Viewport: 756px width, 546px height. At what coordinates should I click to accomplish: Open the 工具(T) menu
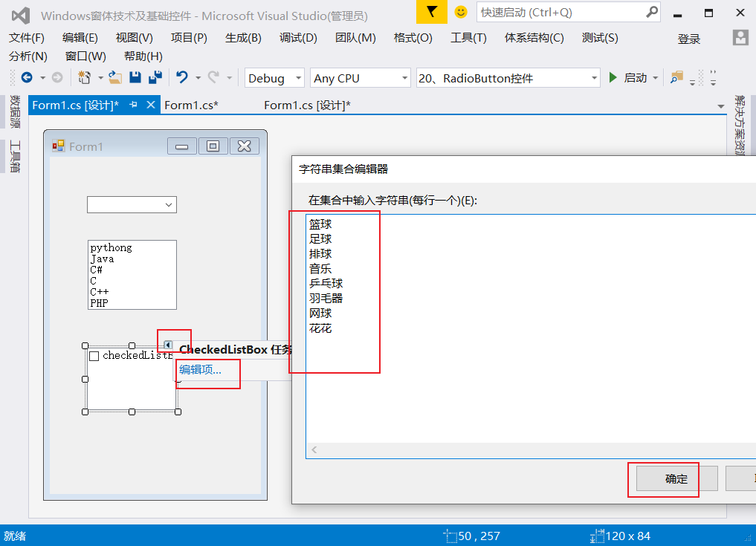468,38
